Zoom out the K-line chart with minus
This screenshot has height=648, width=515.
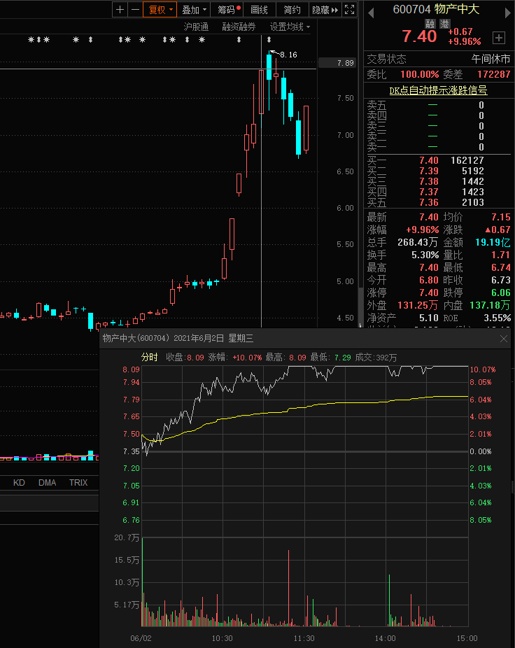point(135,10)
